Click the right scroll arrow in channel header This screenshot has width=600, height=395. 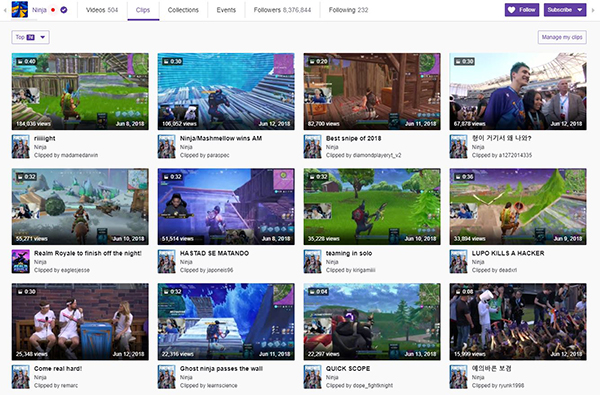(x=593, y=10)
